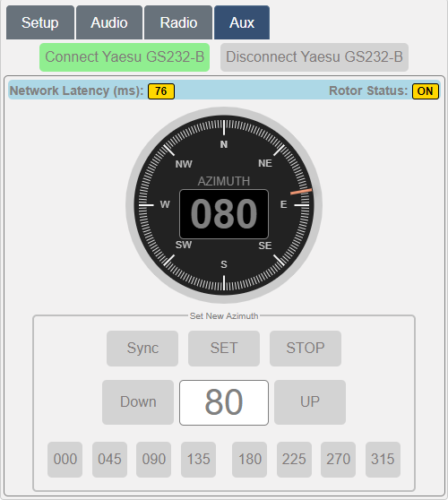Choose the 135 azimuth preset
The width and height of the screenshot is (448, 500).
coord(198,460)
